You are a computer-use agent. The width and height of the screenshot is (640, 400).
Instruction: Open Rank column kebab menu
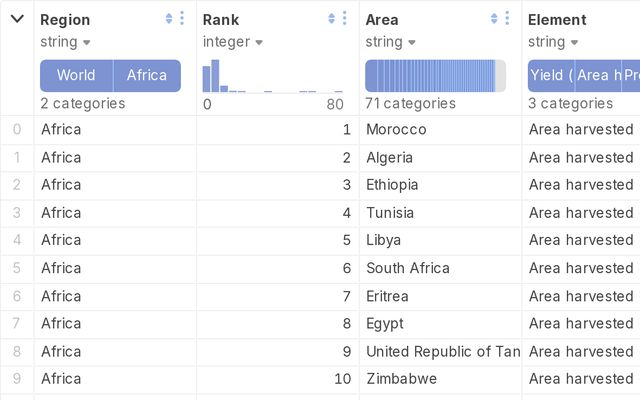tap(344, 18)
